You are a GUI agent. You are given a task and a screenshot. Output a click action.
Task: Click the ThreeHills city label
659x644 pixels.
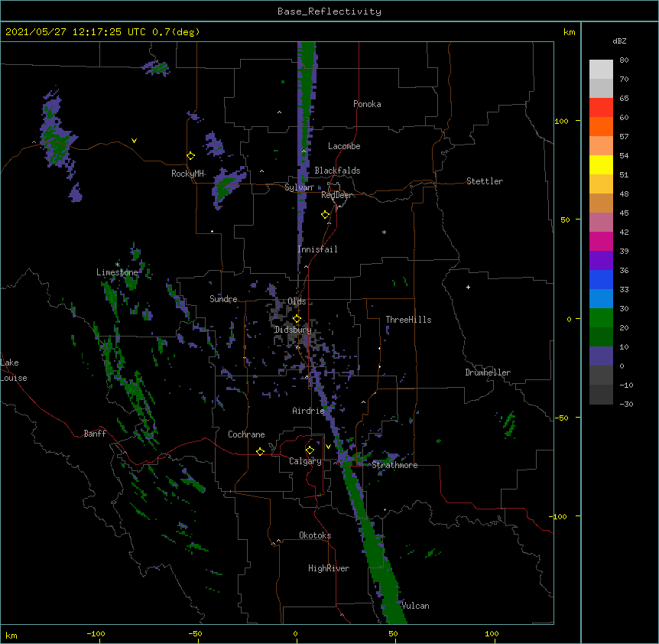pyautogui.click(x=408, y=320)
